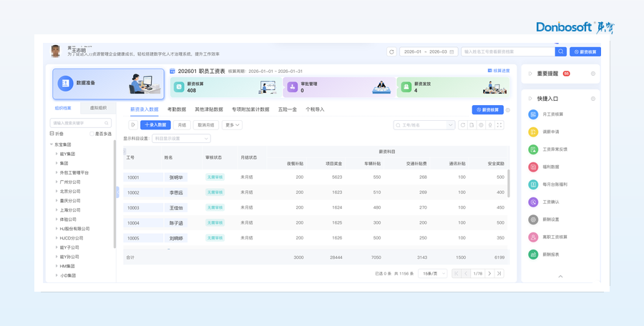The height and width of the screenshot is (326, 644).
Task: Select the 数据准备 step card
Action: coord(109,84)
